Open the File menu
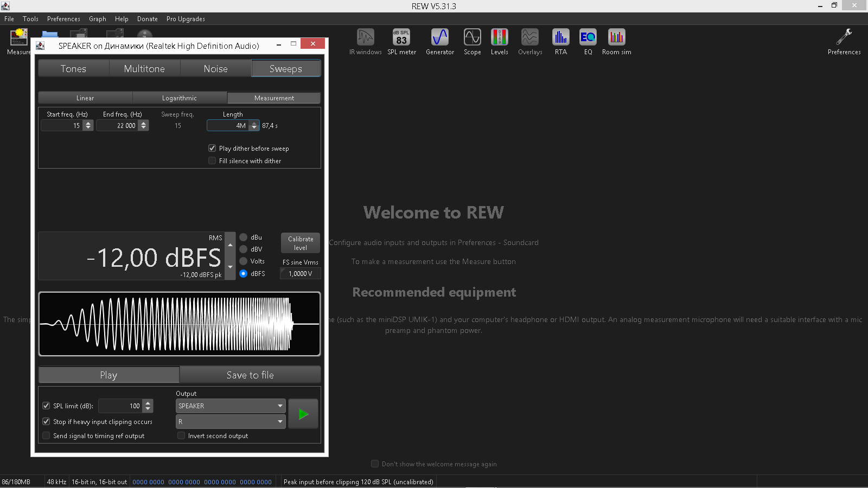 click(9, 19)
